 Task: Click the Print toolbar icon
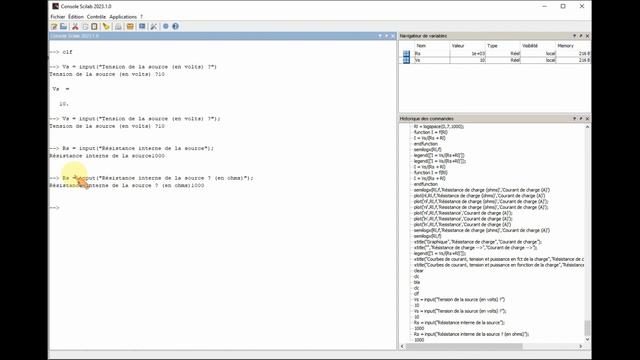pos(118,27)
